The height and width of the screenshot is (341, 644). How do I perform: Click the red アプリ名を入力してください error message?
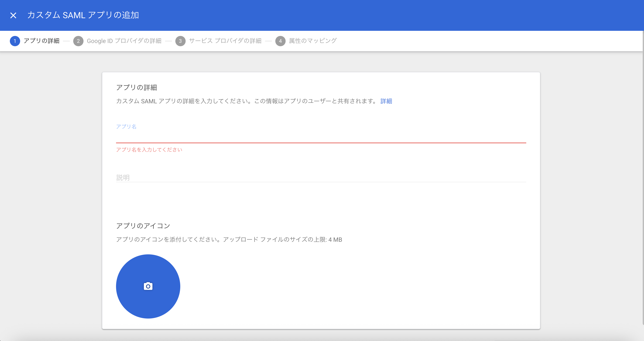tap(149, 150)
